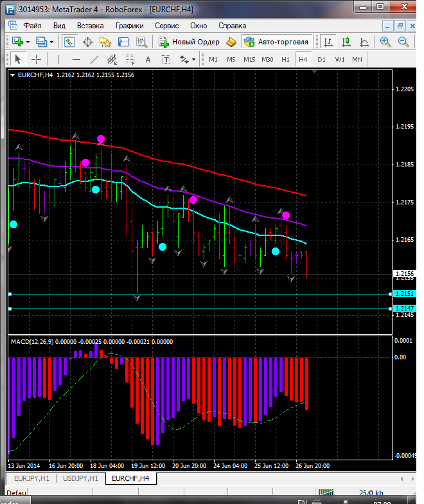Select the trendline drawing tool

(x=94, y=59)
